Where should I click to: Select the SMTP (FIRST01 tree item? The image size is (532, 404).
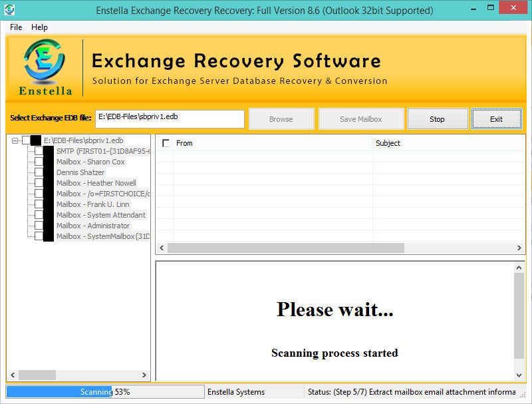(x=103, y=151)
